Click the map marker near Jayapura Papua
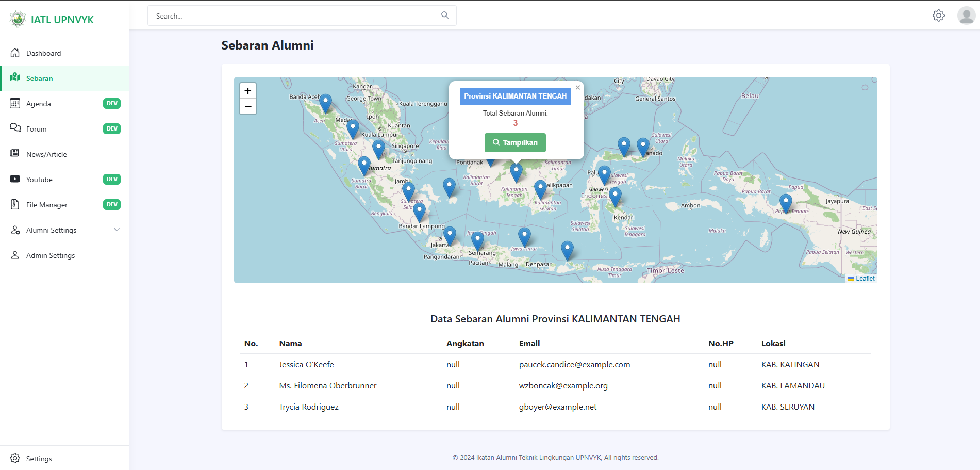The image size is (980, 470). point(786,204)
